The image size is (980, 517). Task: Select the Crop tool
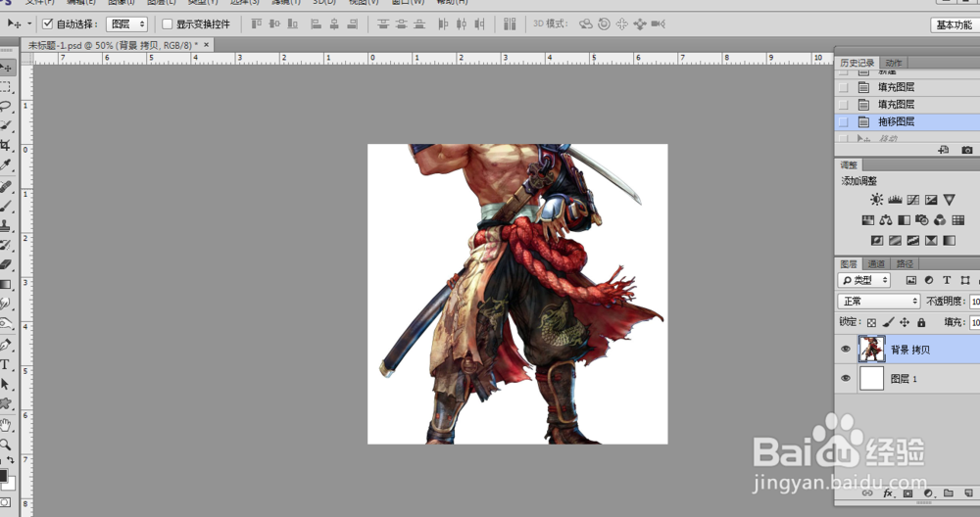point(6,145)
